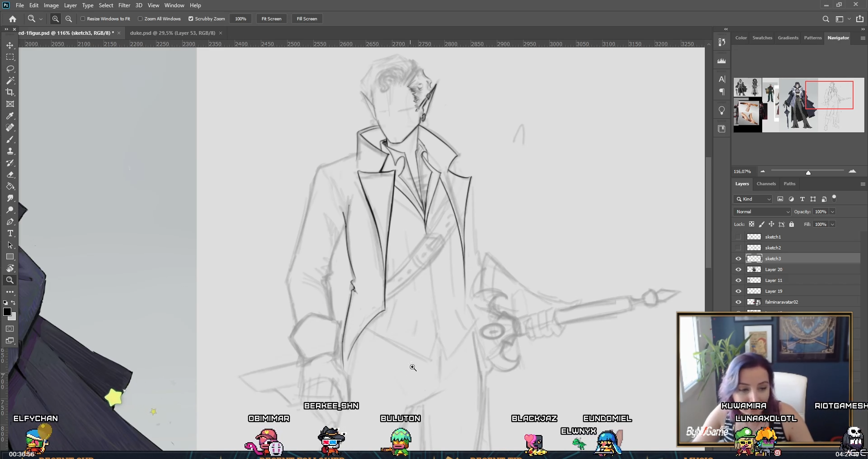Select the Rectangle shape tool
Viewport: 868px width, 459px height.
(x=10, y=257)
